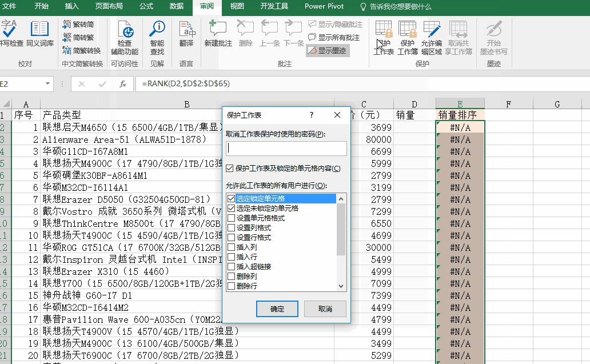Viewport: 590px width, 364px height.
Task: Switch to the 视图 ribbon tab
Action: click(237, 7)
